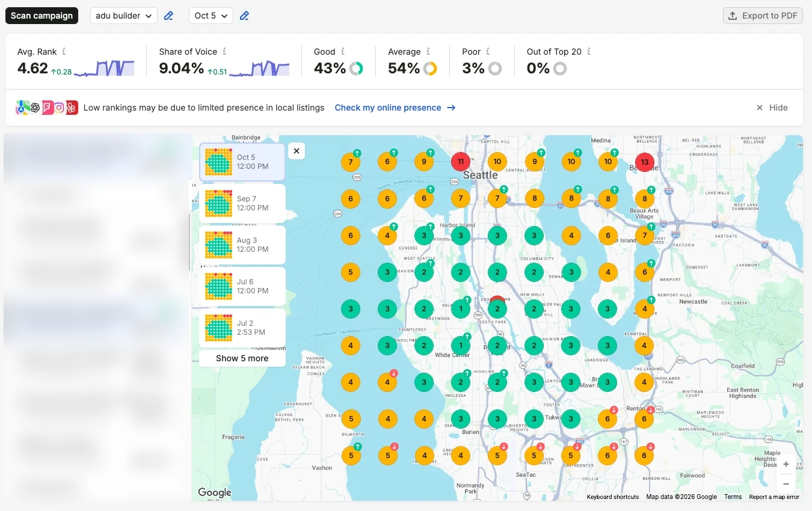The width and height of the screenshot is (812, 511).
Task: Click Export to PDF button
Action: [763, 16]
